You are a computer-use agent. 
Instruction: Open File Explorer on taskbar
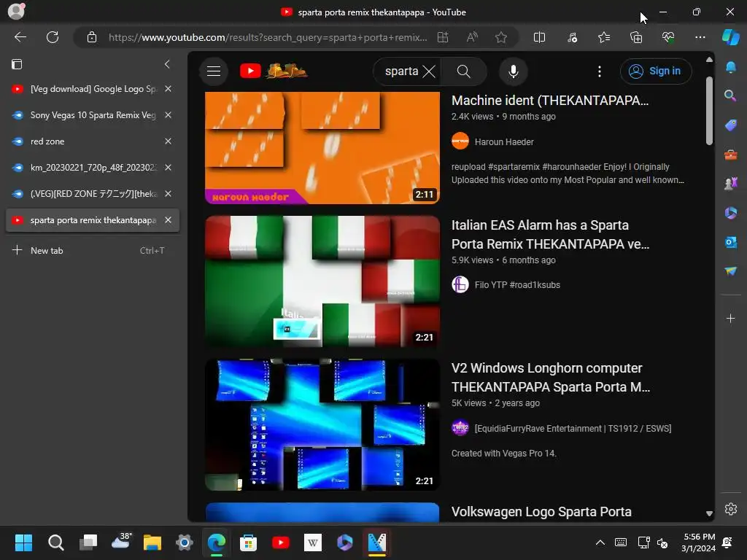point(152,542)
